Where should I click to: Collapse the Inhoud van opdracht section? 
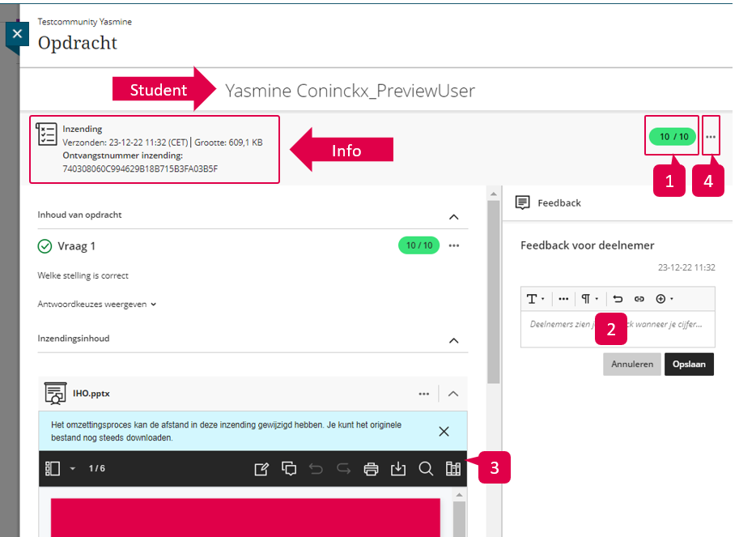pyautogui.click(x=453, y=216)
